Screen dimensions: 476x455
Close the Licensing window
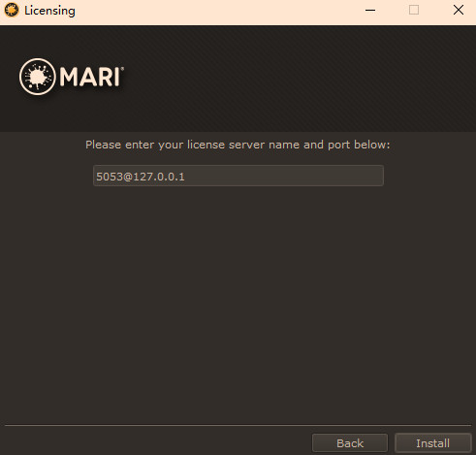coord(459,10)
